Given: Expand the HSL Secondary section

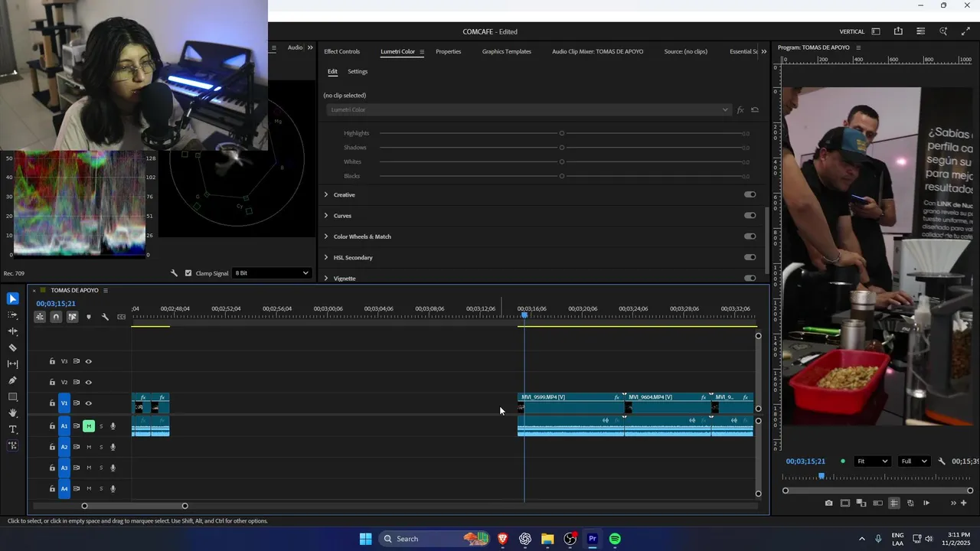Looking at the screenshot, I should [x=326, y=257].
